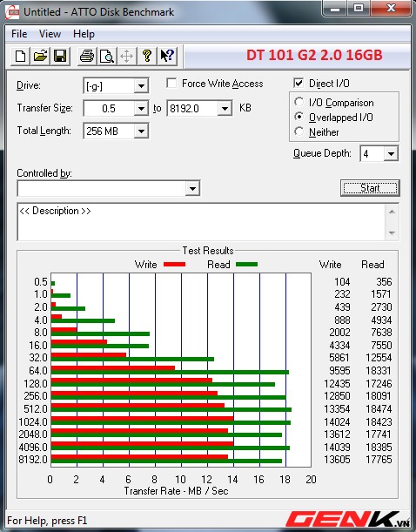This screenshot has height=532, width=416.
Task: Open the View menu
Action: (50, 34)
